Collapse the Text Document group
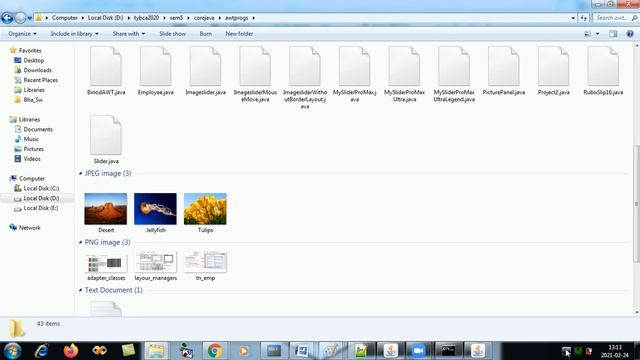Viewport: 640px width, 360px height. pyautogui.click(x=80, y=290)
